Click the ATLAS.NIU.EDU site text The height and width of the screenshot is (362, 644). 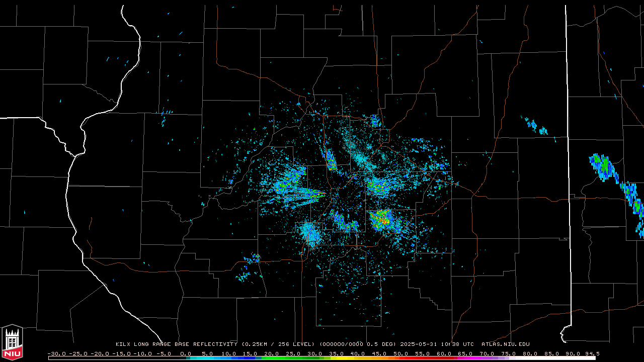pos(506,344)
